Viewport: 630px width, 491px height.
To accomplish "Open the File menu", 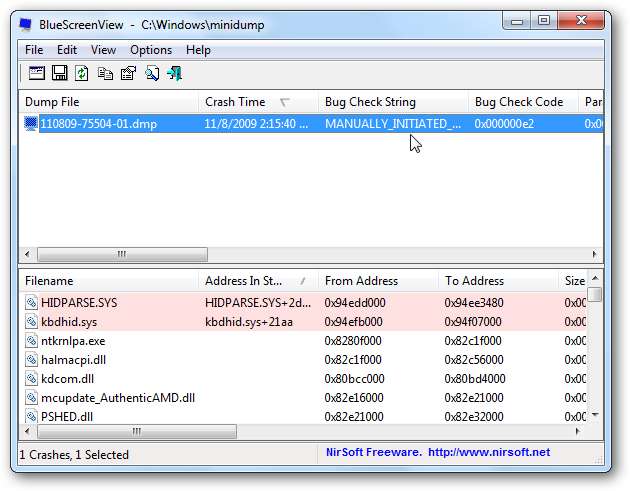I will click(x=34, y=50).
